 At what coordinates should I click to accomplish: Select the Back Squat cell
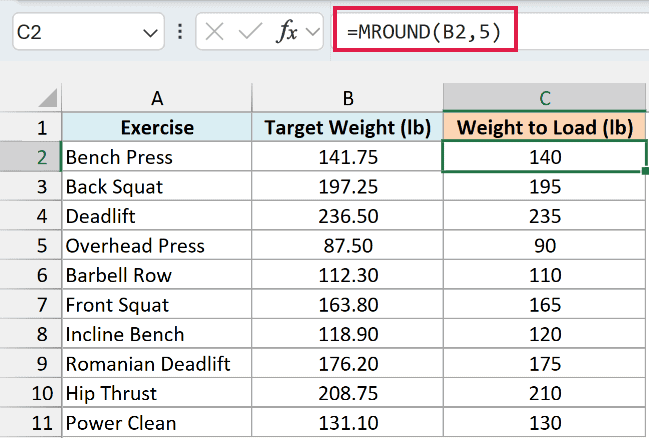(x=157, y=187)
